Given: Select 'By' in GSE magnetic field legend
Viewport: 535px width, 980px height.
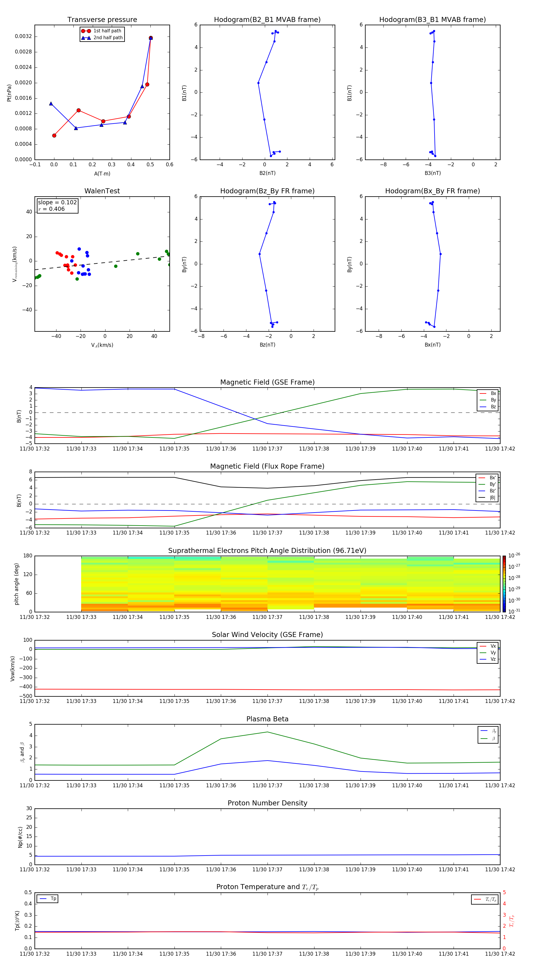Looking at the screenshot, I should [x=488, y=400].
